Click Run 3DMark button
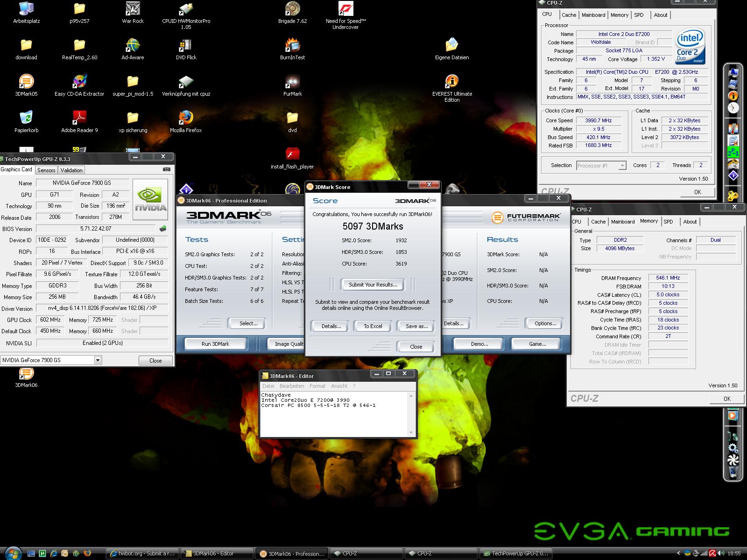Viewport: 747px width, 560px height. point(215,344)
